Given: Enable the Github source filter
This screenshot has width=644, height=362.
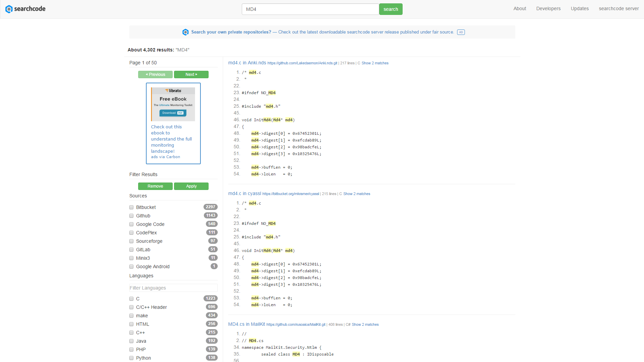Looking at the screenshot, I should (x=131, y=215).
